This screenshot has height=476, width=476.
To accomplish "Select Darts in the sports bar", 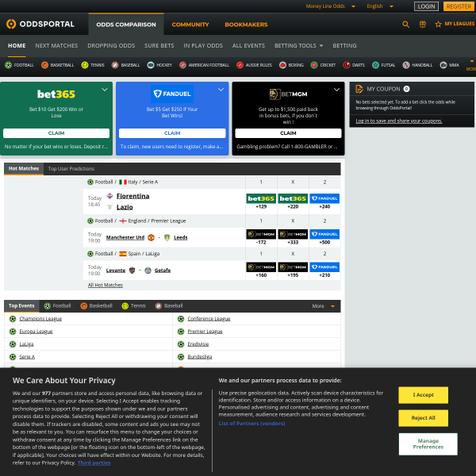I will tap(354, 65).
